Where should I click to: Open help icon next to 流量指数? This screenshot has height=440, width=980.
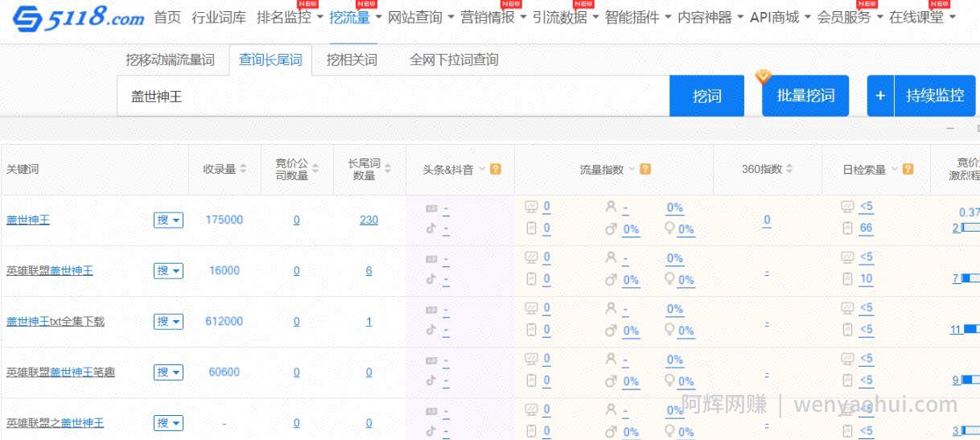[x=645, y=169]
